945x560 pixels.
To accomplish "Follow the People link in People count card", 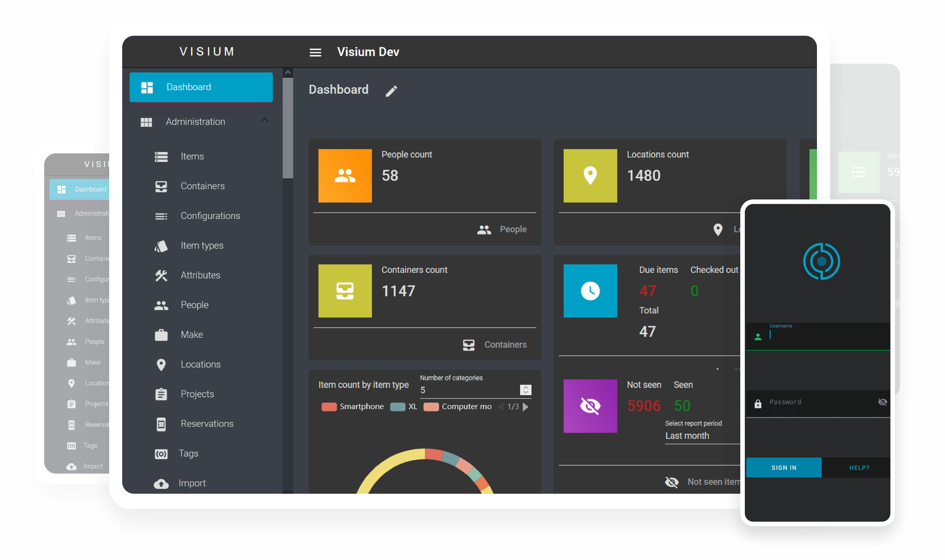I will coord(502,229).
